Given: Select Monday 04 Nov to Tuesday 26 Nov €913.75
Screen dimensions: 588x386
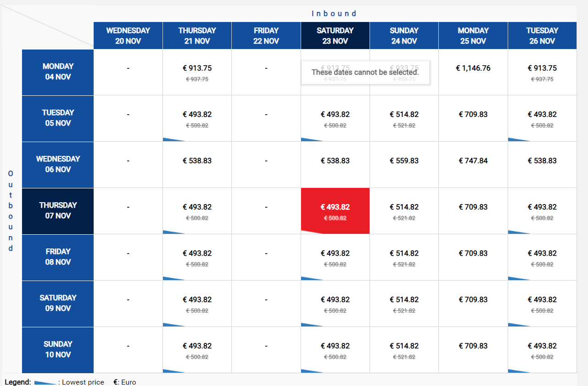Looking at the screenshot, I should point(542,72).
